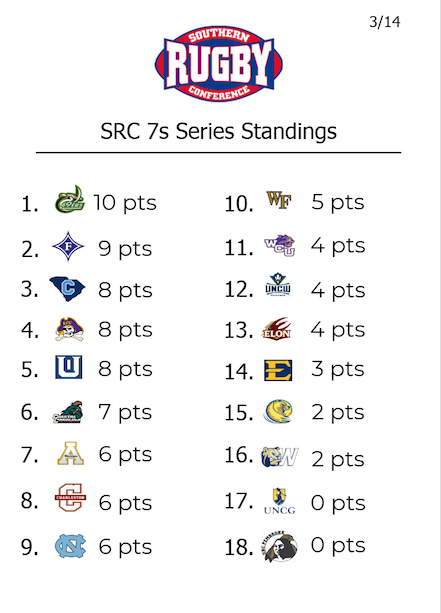This screenshot has width=441, height=613.
Task: Click the UNC Pembroke hawk logo at rank 18
Action: [x=279, y=547]
